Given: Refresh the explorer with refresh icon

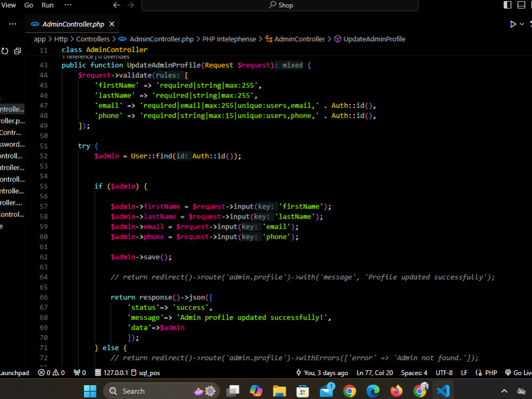Looking at the screenshot, I should [5, 51].
